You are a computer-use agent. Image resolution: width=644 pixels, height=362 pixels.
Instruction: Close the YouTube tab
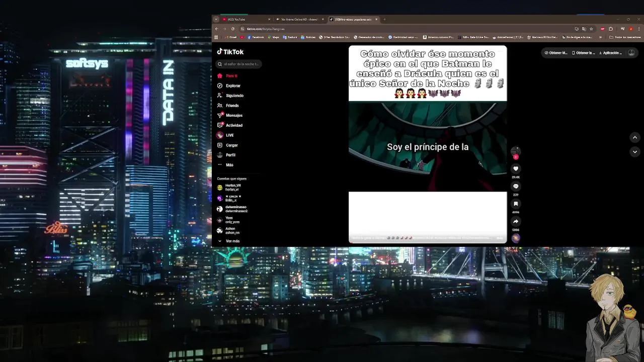tap(269, 20)
